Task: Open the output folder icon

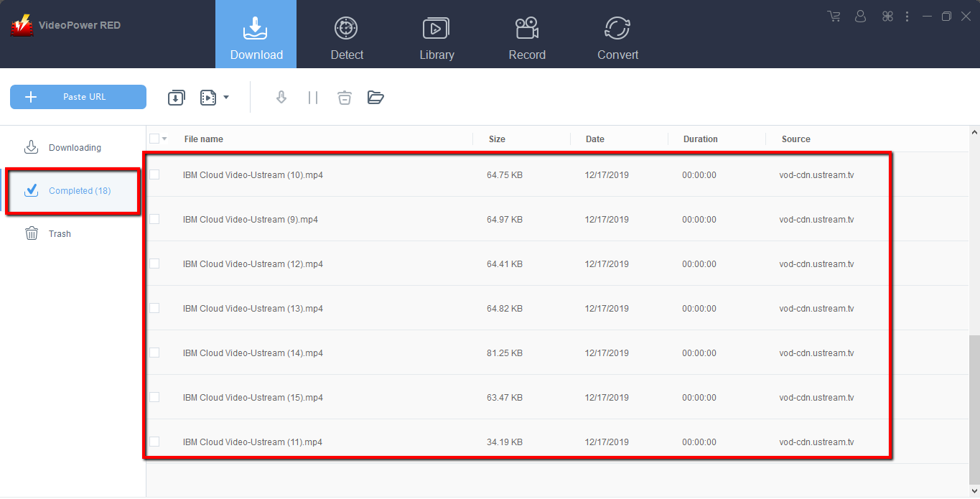Action: [375, 97]
